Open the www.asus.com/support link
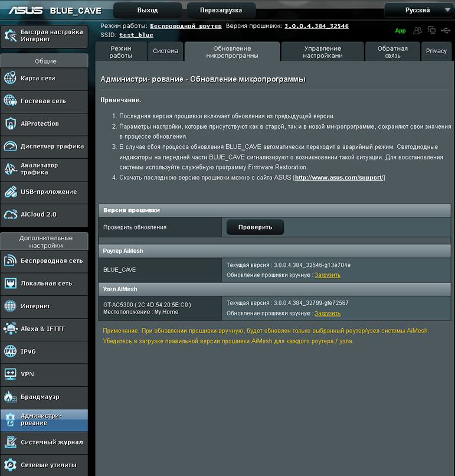 (x=339, y=178)
